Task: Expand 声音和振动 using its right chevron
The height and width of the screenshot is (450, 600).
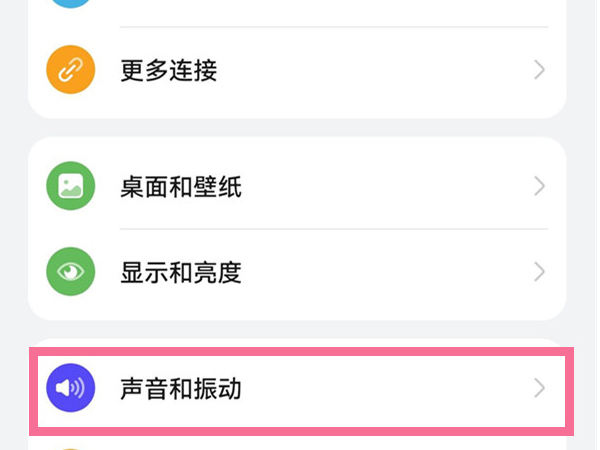Action: (539, 388)
